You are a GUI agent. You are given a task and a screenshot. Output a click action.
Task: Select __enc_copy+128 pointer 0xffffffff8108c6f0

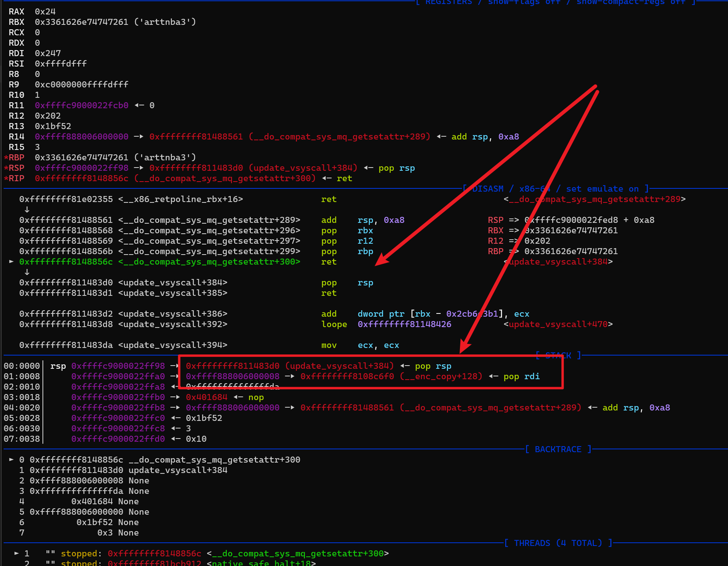(x=347, y=376)
